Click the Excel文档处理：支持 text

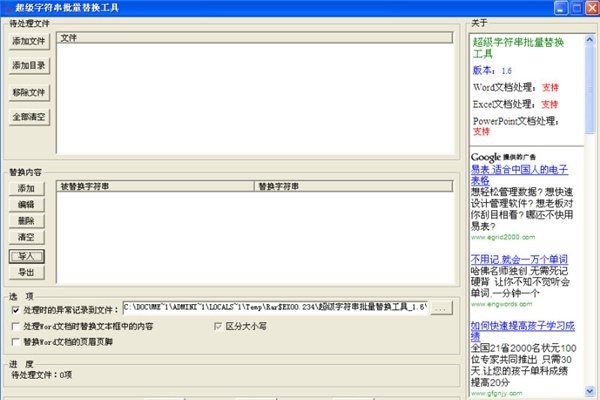point(515,104)
